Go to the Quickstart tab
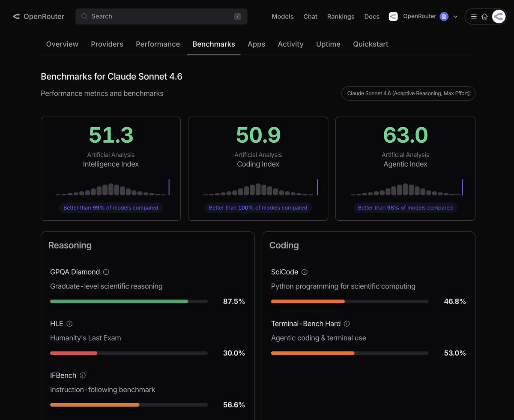The height and width of the screenshot is (420, 514). 371,44
